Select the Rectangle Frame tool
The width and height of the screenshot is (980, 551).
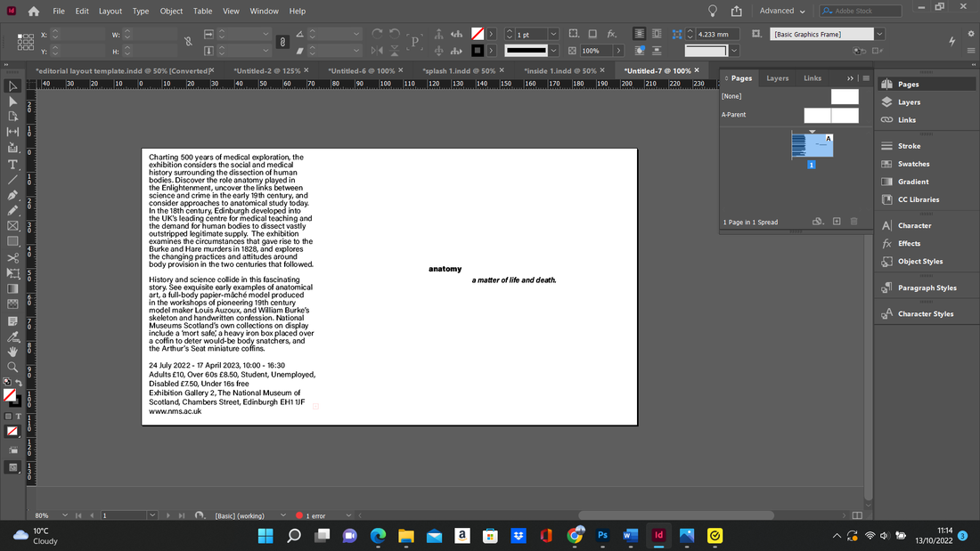12,226
